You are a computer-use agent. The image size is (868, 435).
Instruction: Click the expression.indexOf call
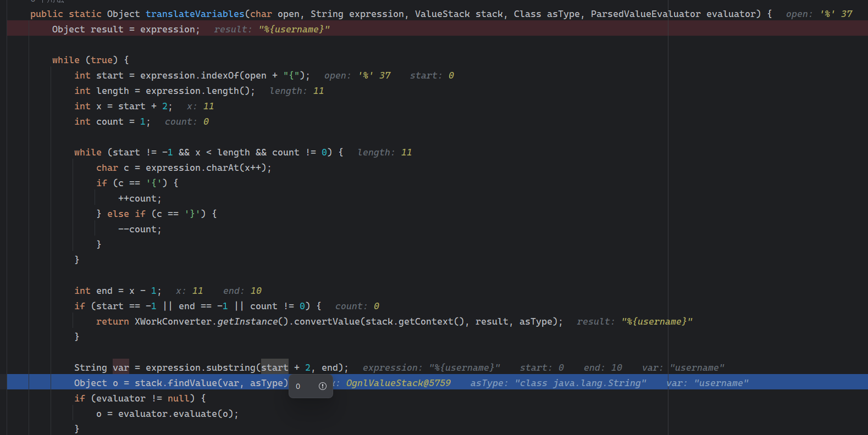click(x=225, y=75)
